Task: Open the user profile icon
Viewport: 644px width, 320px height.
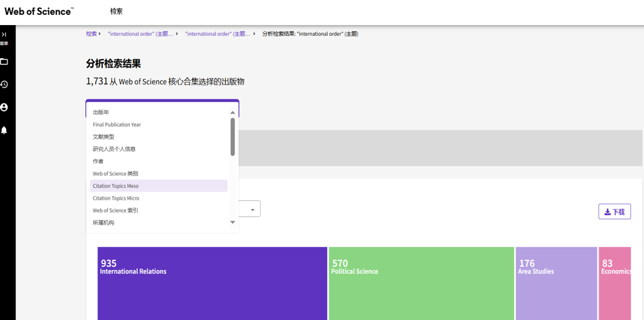Action: 4,107
